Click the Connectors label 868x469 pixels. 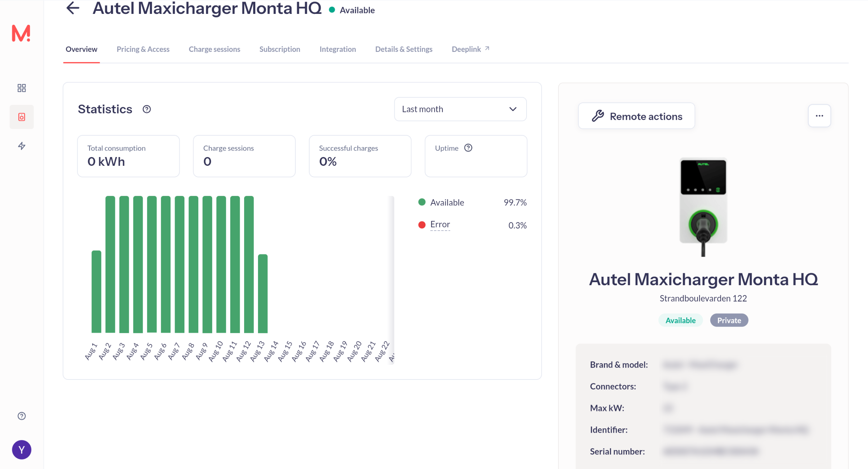[613, 386]
